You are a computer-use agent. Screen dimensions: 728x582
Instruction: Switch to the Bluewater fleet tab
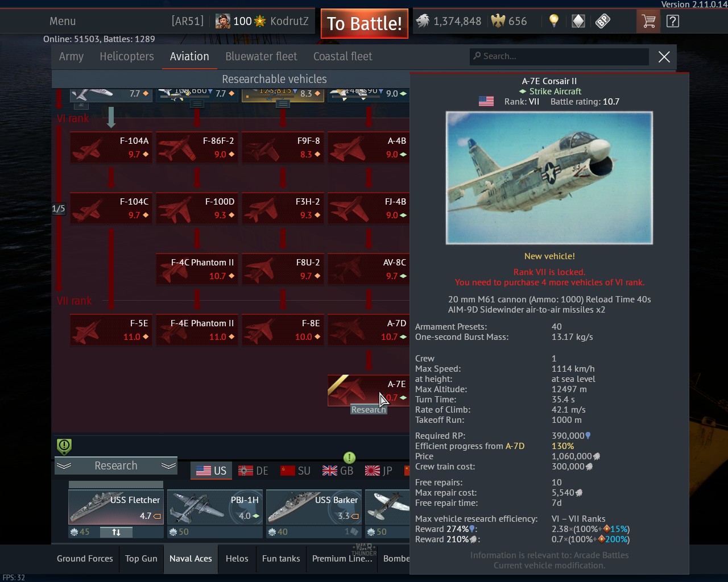261,56
